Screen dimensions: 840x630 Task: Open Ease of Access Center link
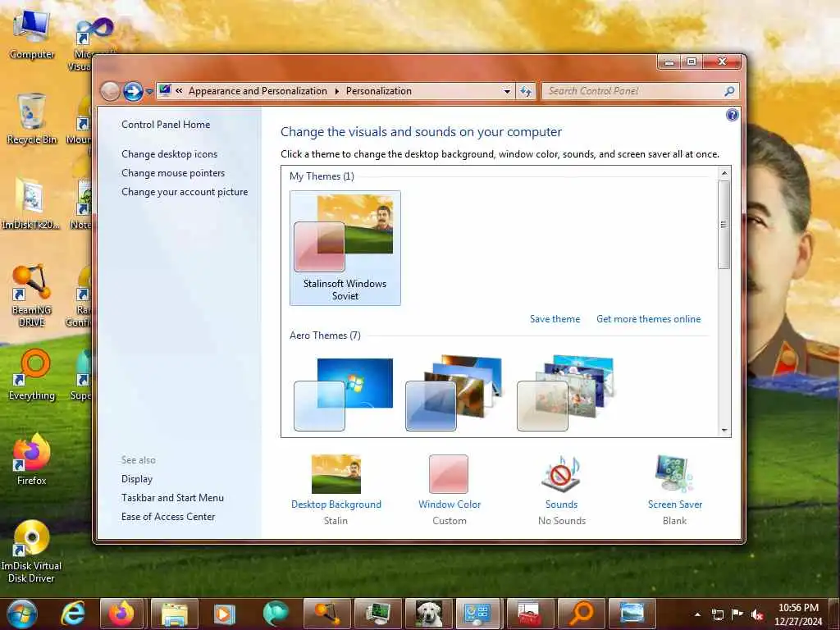coord(168,517)
